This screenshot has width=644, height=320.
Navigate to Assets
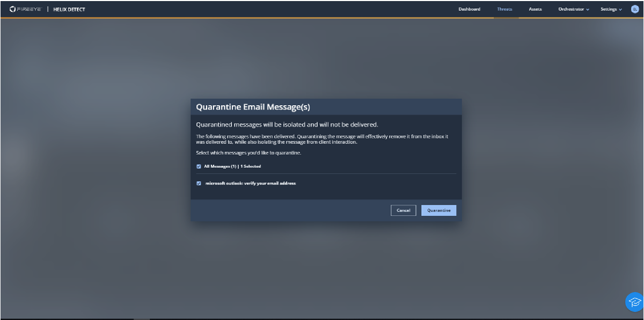535,9
